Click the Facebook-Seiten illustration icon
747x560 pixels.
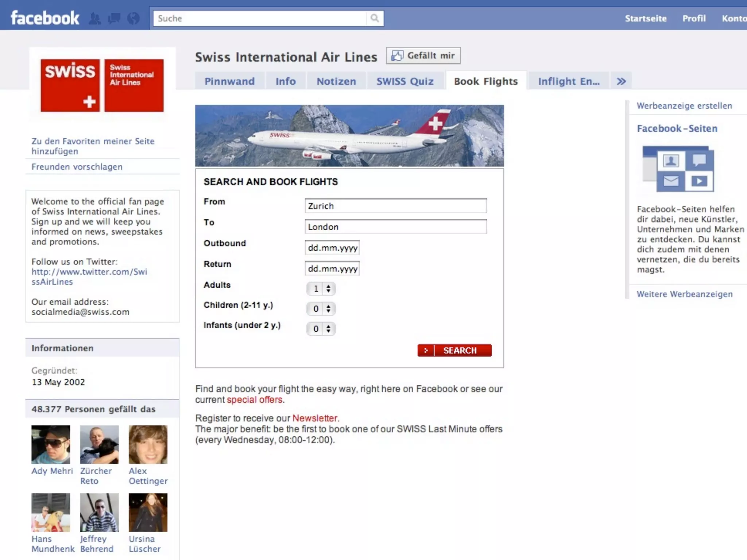point(678,169)
